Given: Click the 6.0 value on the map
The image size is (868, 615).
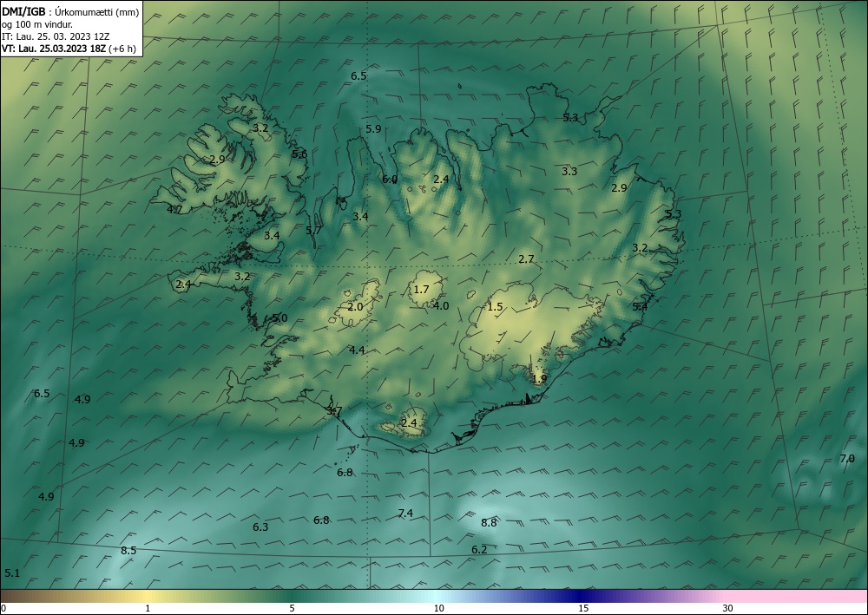Looking at the screenshot, I should (390, 180).
